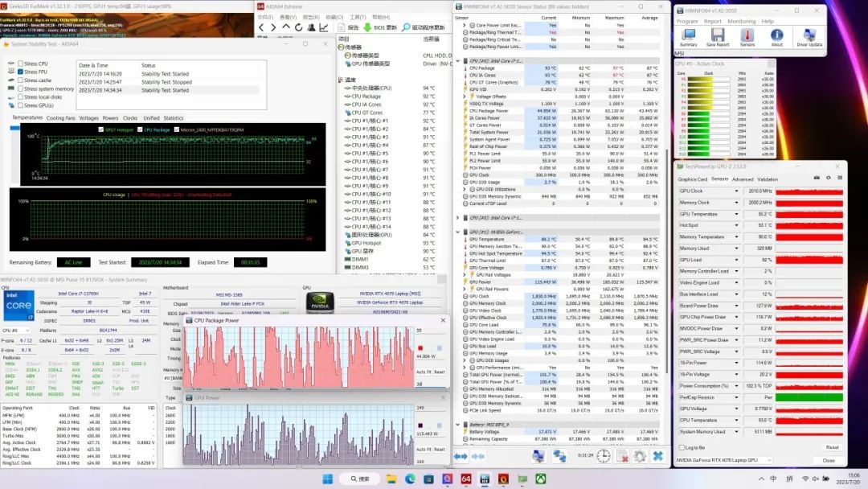Click the Driver Update icon
The image size is (868, 489).
pyautogui.click(x=809, y=36)
